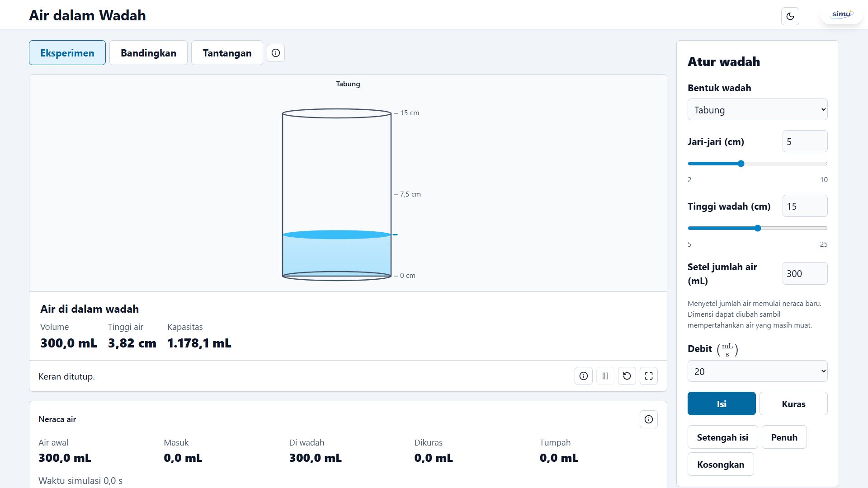Start filling with the Isi button
868x488 pixels.
(722, 404)
